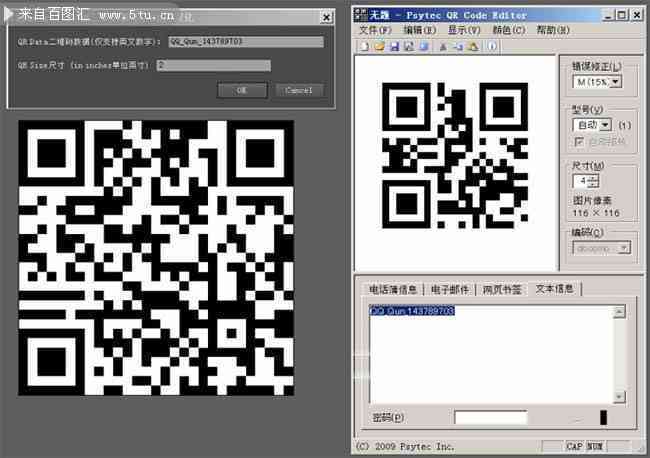This screenshot has width=650, height=458.
Task: Click the Open folder toolbar icon
Action: 379,46
